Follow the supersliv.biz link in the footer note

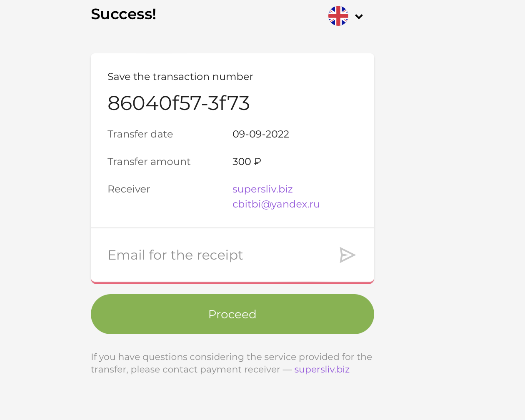pos(322,370)
